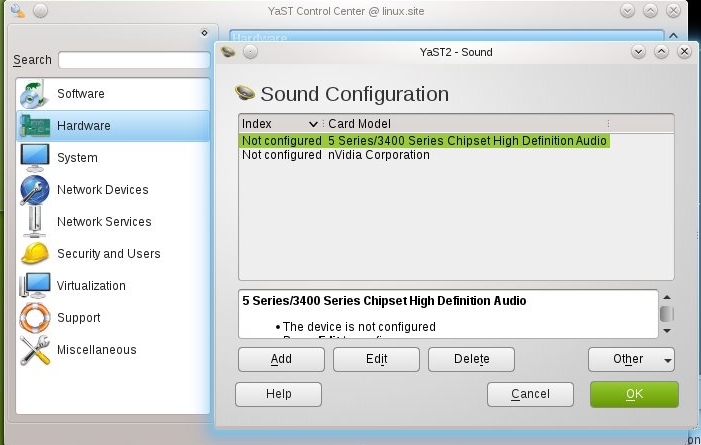This screenshot has height=445, width=701.
Task: Confirm with the green OK button
Action: [x=634, y=394]
